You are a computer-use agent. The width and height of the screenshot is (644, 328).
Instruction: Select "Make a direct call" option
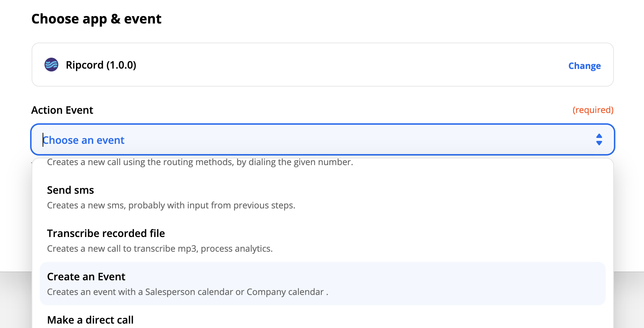pyautogui.click(x=90, y=320)
